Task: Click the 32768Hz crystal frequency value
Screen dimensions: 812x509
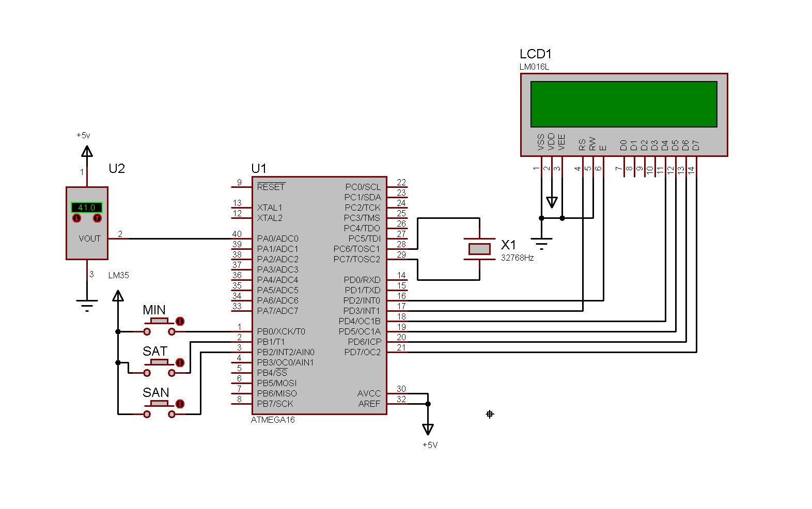Action: (x=517, y=258)
